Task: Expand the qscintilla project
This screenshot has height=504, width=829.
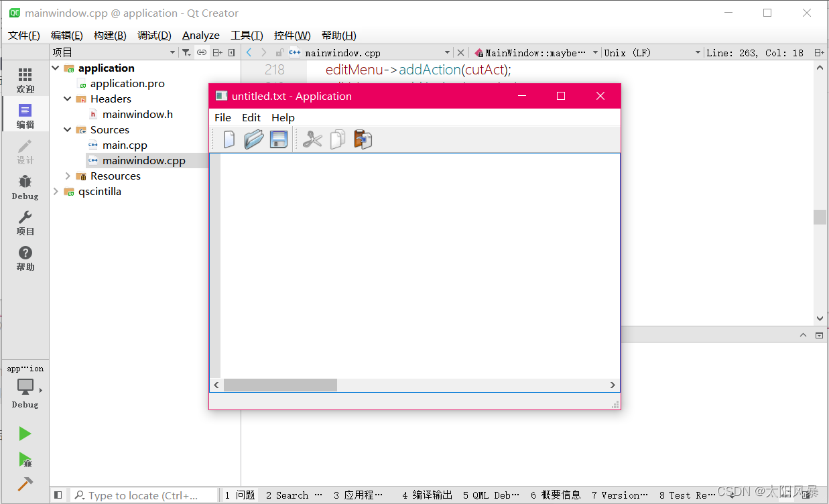Action: click(56, 192)
